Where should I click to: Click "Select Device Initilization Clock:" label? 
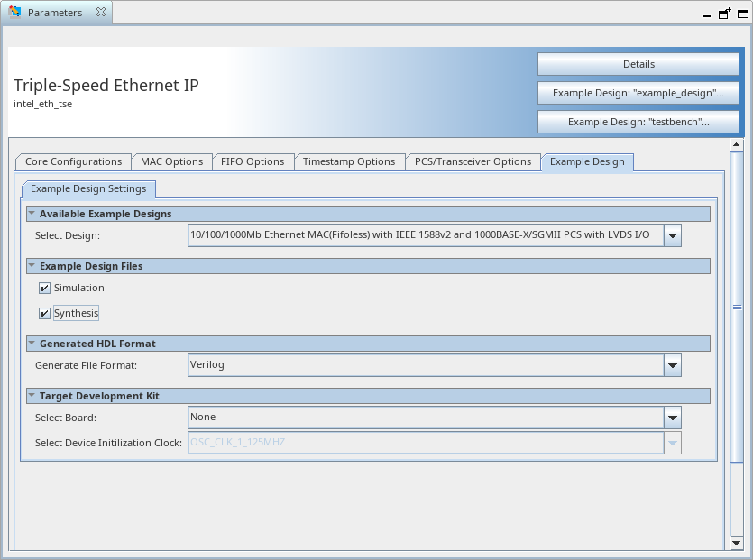(x=108, y=444)
